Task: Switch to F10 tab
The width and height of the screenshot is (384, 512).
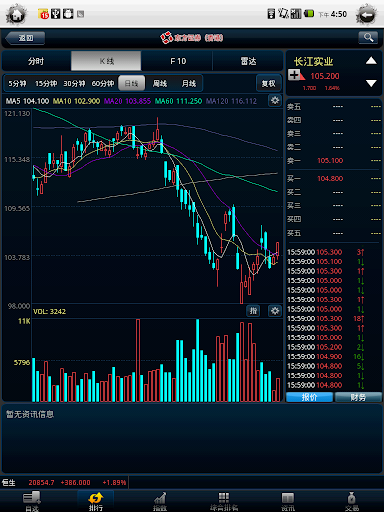Action: point(178,61)
